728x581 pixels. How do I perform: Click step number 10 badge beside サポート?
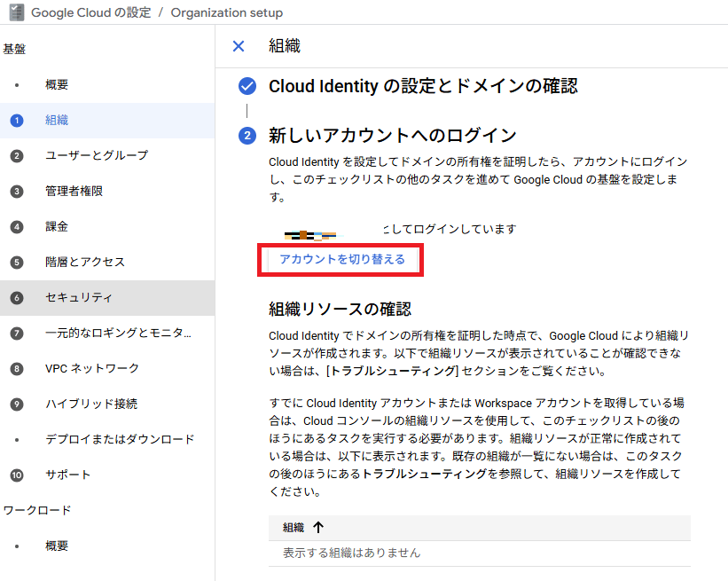[x=17, y=475]
